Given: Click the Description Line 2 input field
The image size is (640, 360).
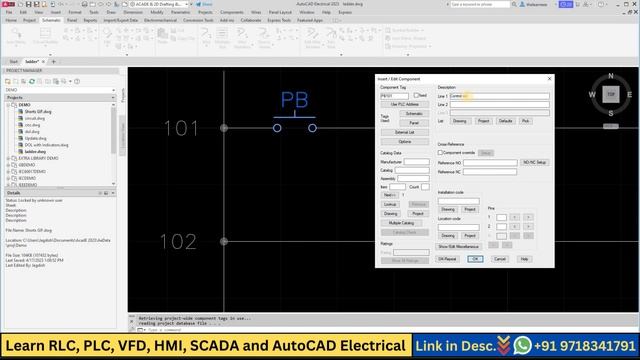Looking at the screenshot, I should click(x=500, y=104).
